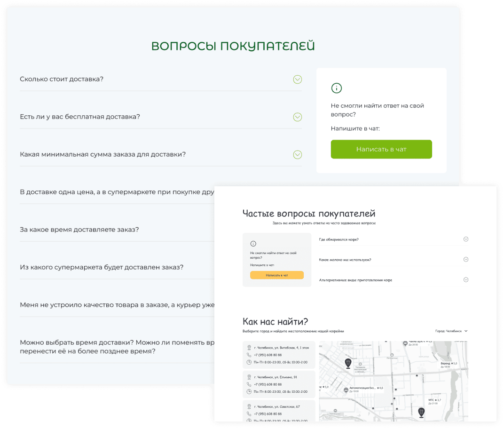Select the map marker at the bottom of the map
Viewport: 504px width, 429px height.
(421, 411)
